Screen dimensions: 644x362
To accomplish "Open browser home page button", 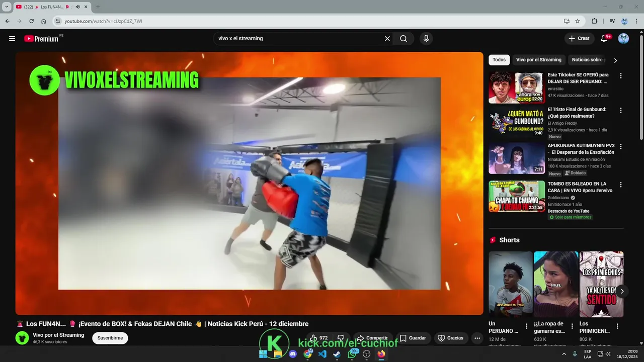I will click(44, 21).
